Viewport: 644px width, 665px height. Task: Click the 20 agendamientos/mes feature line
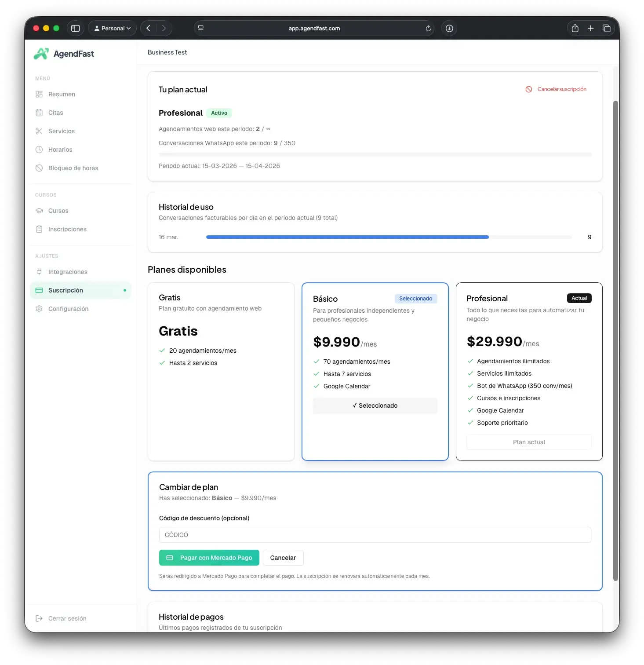pos(203,351)
